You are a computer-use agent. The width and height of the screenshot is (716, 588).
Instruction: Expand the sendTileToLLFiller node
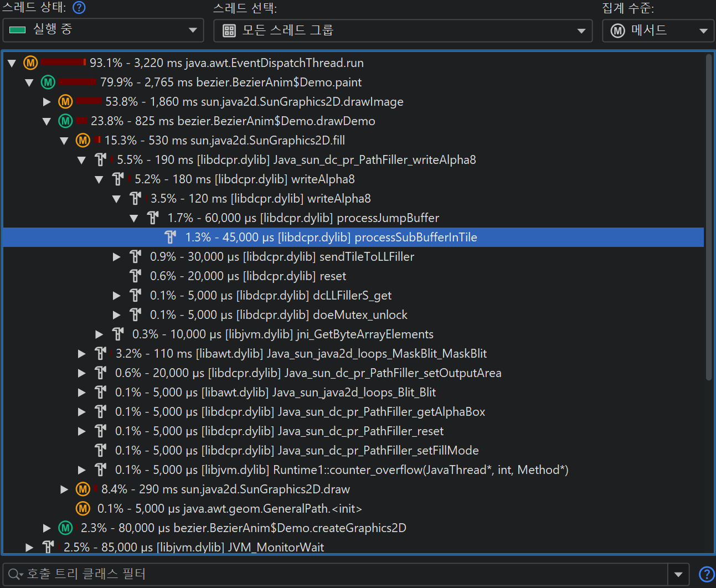coord(117,257)
